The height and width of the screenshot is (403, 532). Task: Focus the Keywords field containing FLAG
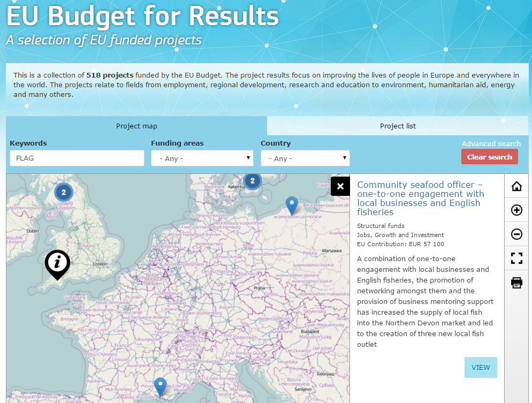[x=77, y=158]
